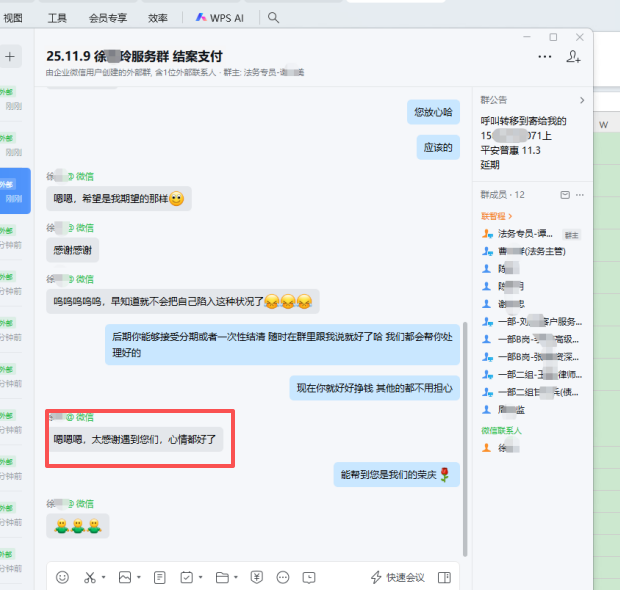Click the group members message icon
This screenshot has width=620, height=590.
565,195
